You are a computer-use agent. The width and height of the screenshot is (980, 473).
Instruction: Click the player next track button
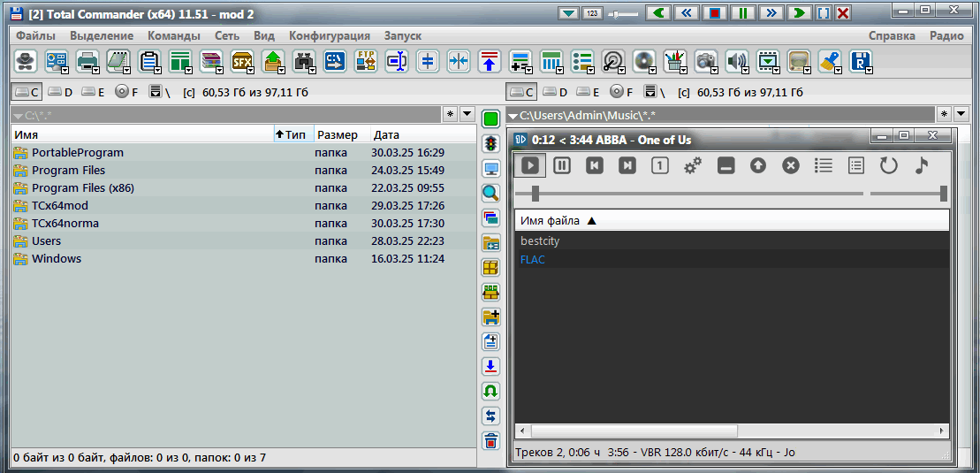[x=627, y=165]
